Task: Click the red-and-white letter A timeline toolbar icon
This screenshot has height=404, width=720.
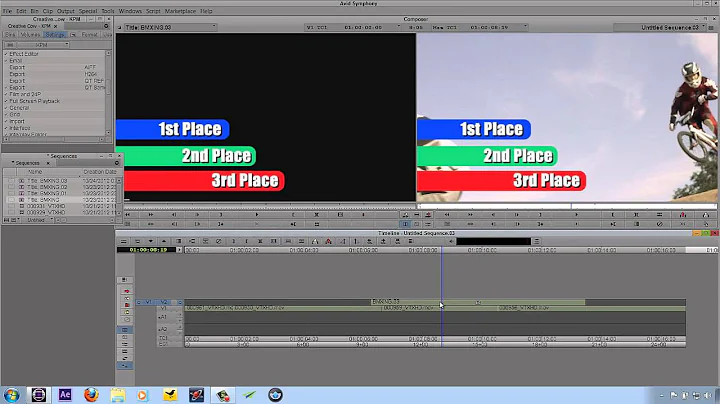Action: tap(328, 241)
